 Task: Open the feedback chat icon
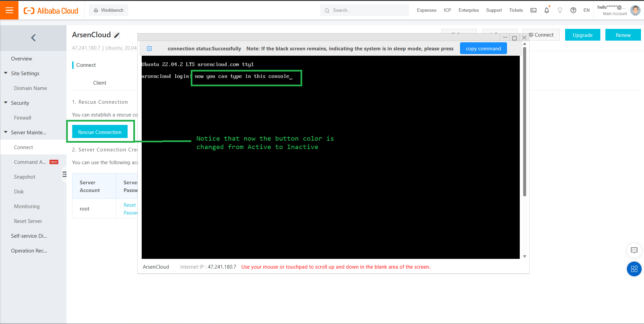point(634,250)
